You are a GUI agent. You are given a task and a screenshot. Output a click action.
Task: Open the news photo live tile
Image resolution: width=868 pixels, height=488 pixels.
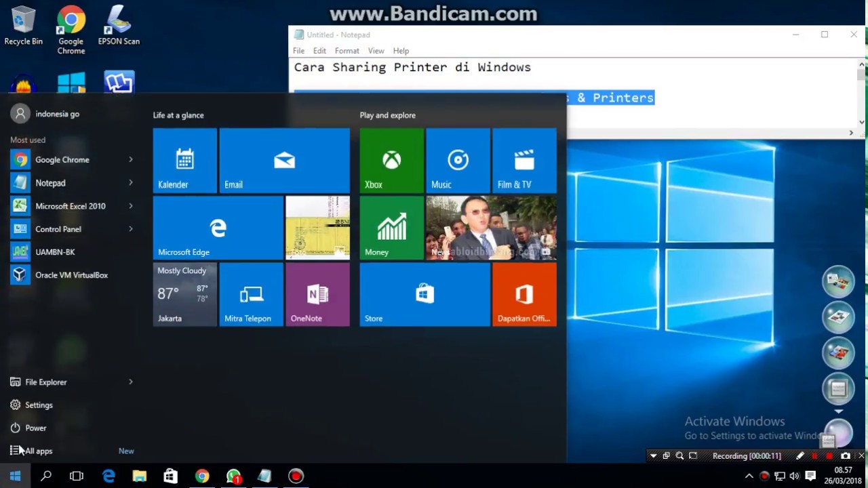click(492, 228)
